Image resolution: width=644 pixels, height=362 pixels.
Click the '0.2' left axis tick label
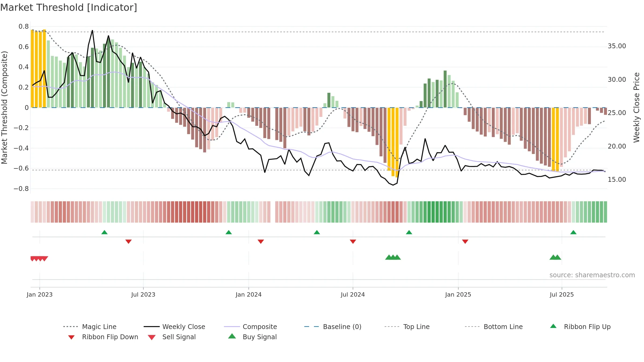click(x=24, y=87)
